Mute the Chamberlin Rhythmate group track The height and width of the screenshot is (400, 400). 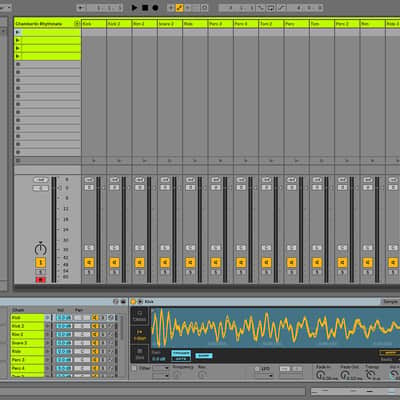pos(41,263)
